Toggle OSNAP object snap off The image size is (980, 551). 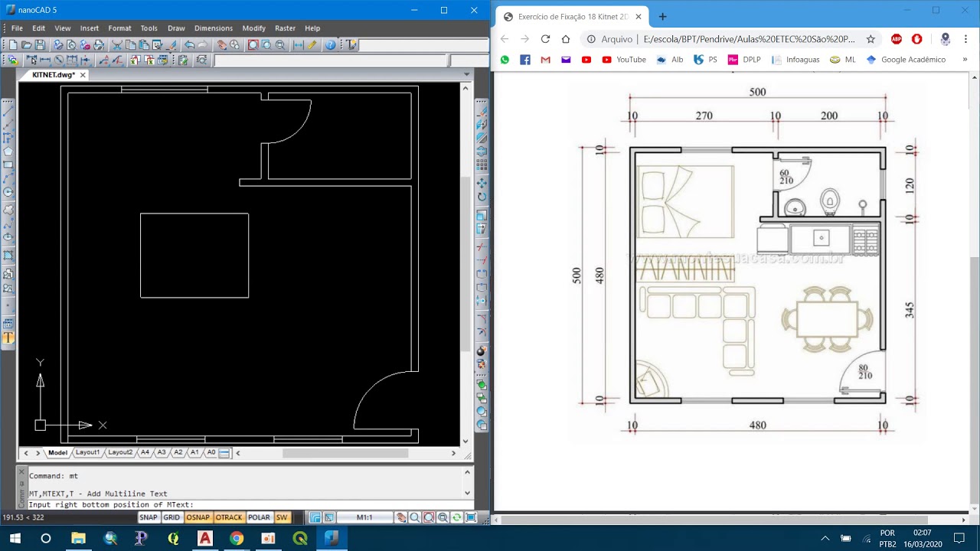click(198, 517)
